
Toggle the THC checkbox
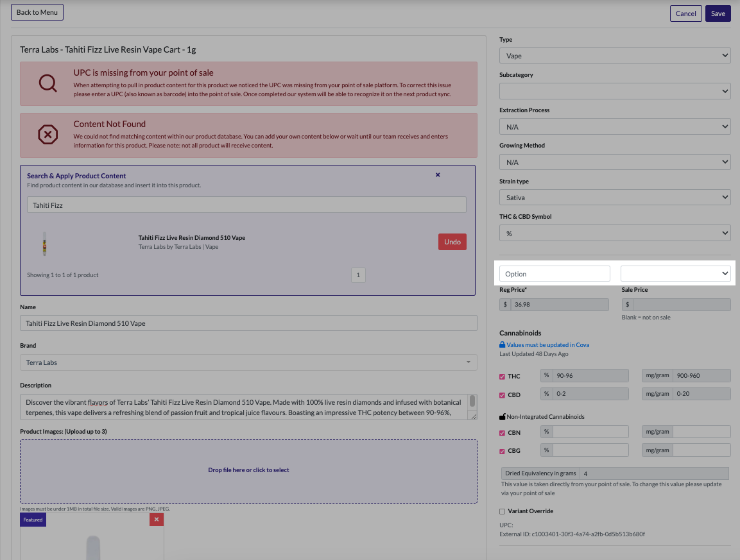coord(502,377)
